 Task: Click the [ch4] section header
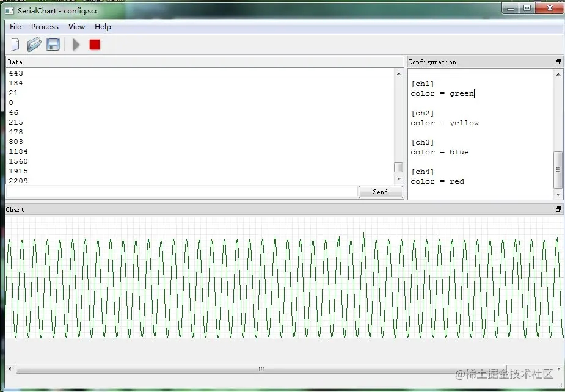coord(422,172)
